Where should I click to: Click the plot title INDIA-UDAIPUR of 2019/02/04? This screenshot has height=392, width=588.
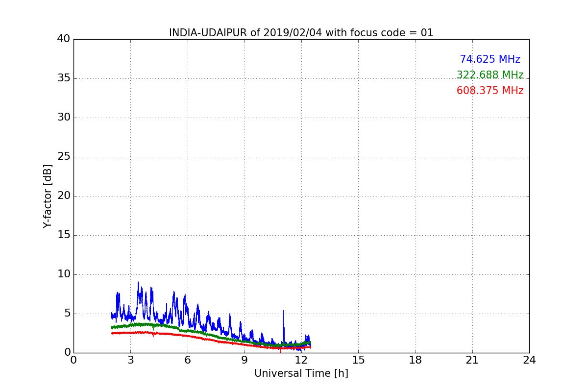pyautogui.click(x=301, y=33)
